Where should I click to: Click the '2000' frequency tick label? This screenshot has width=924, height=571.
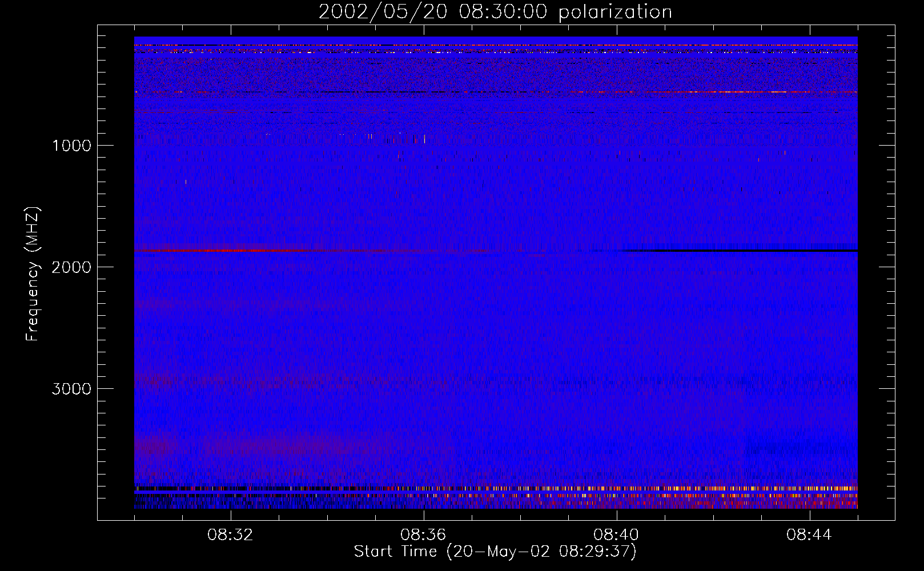71,267
